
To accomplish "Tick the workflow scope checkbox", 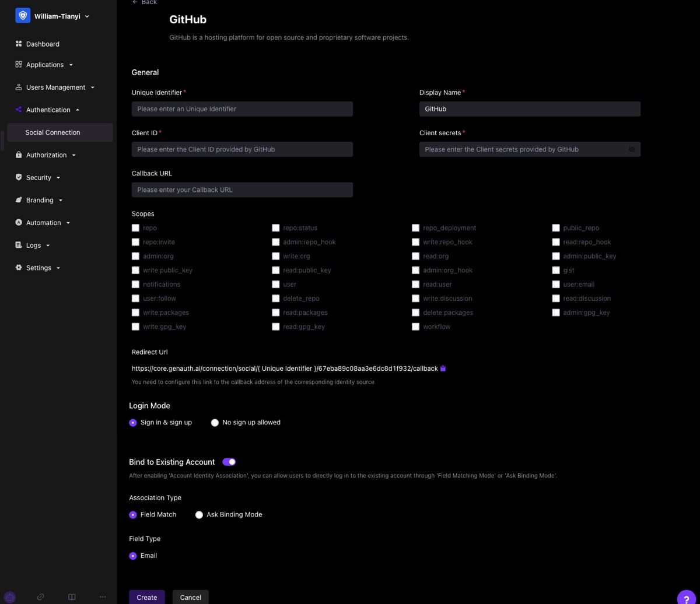I will [x=416, y=327].
